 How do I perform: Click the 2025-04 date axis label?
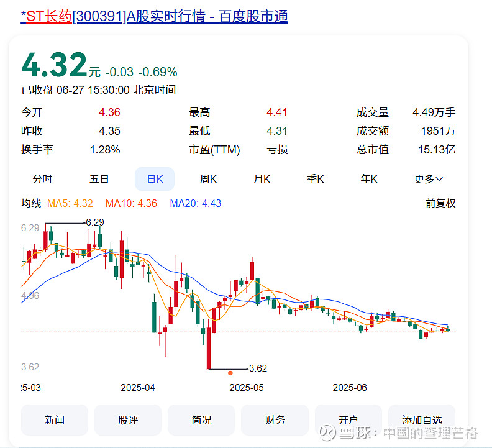pos(138,388)
